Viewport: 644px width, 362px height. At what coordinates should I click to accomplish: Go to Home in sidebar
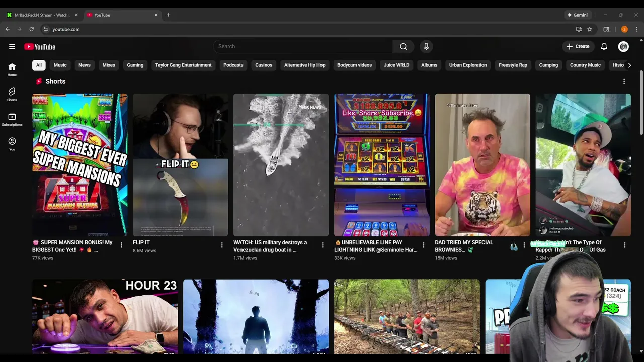click(12, 70)
